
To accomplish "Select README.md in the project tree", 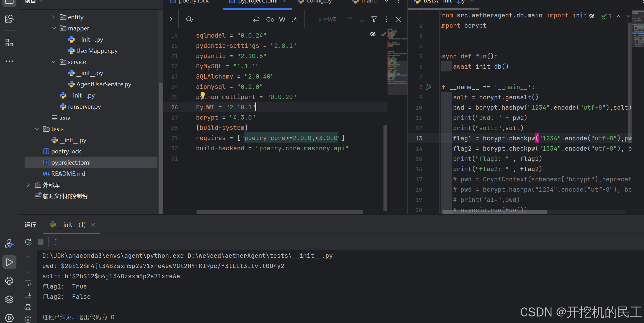I will coord(68,174).
